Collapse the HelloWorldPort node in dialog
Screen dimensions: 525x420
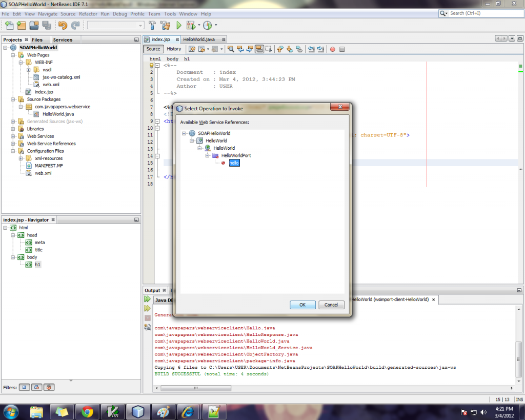click(x=208, y=155)
